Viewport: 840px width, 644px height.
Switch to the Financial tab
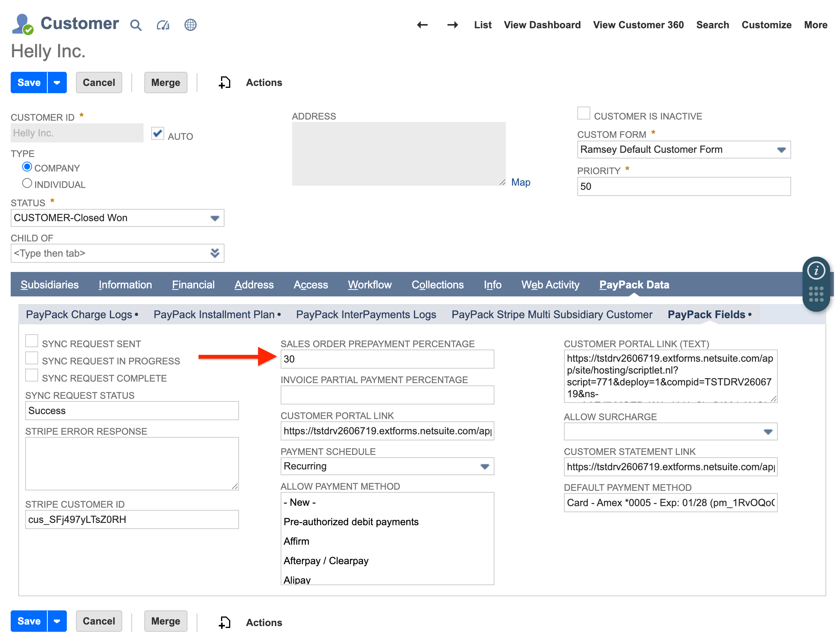click(193, 285)
